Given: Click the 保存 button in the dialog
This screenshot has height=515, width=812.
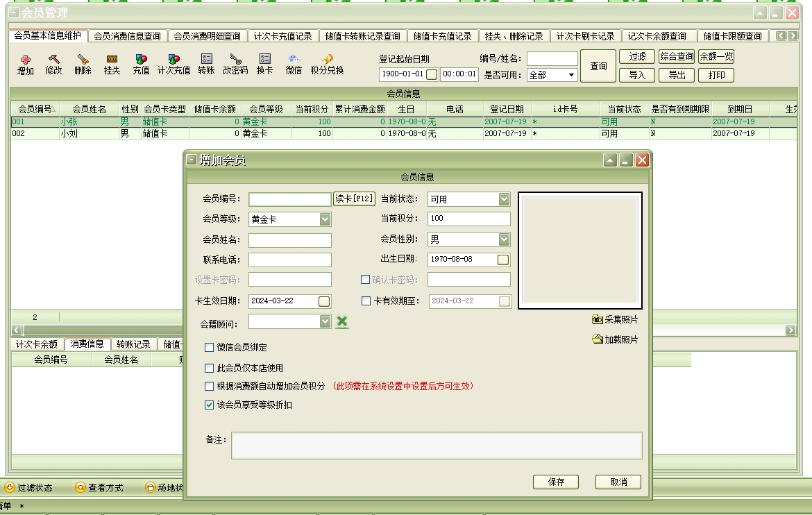Looking at the screenshot, I should point(556,482).
